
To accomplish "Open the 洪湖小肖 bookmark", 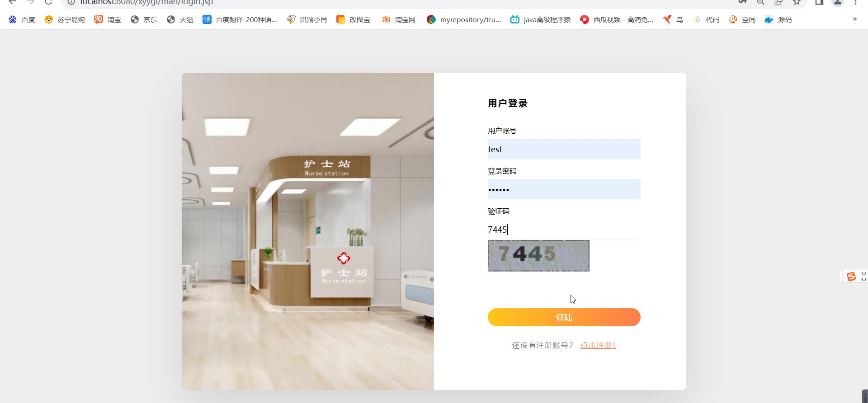I will (307, 20).
